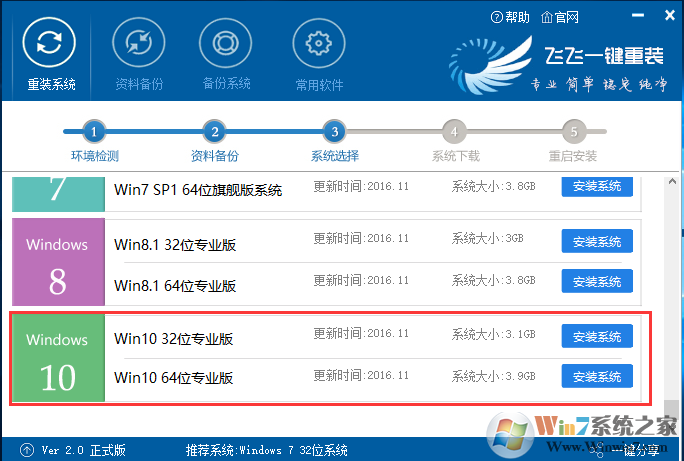Click the update arrow icon beside Ver 2.0
Image resolution: width=684 pixels, height=461 pixels.
[x=27, y=450]
